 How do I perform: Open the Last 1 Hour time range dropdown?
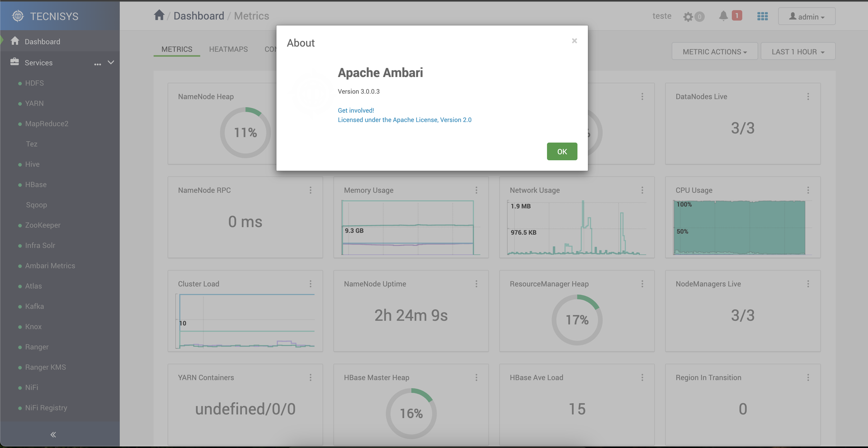click(798, 51)
